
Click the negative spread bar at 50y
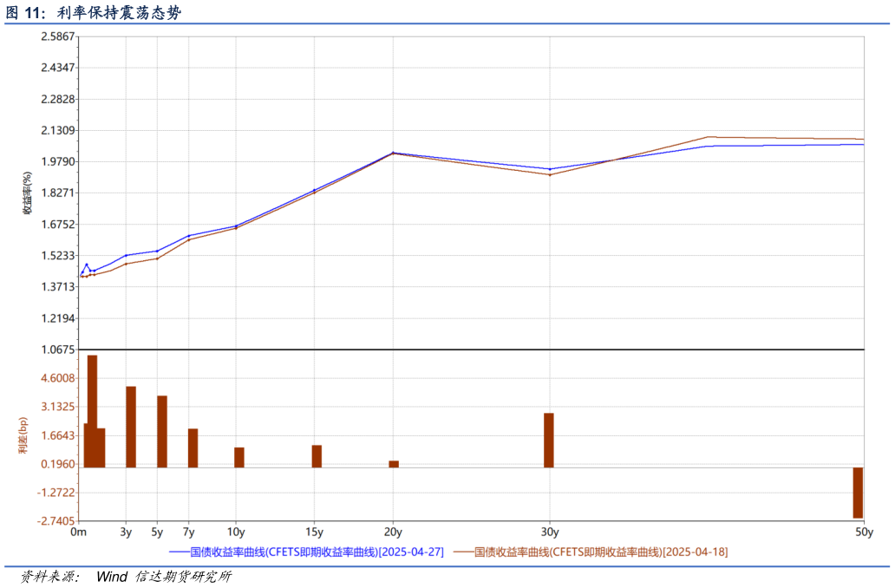point(858,493)
